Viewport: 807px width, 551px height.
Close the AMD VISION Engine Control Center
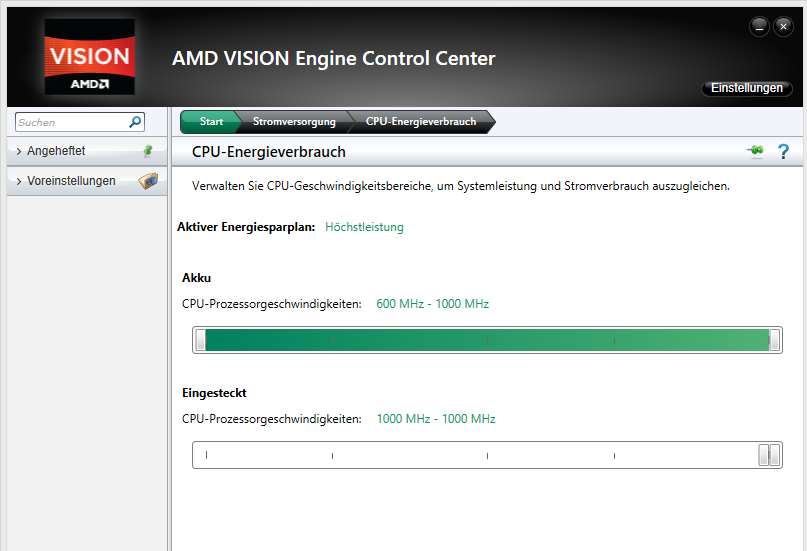[783, 27]
